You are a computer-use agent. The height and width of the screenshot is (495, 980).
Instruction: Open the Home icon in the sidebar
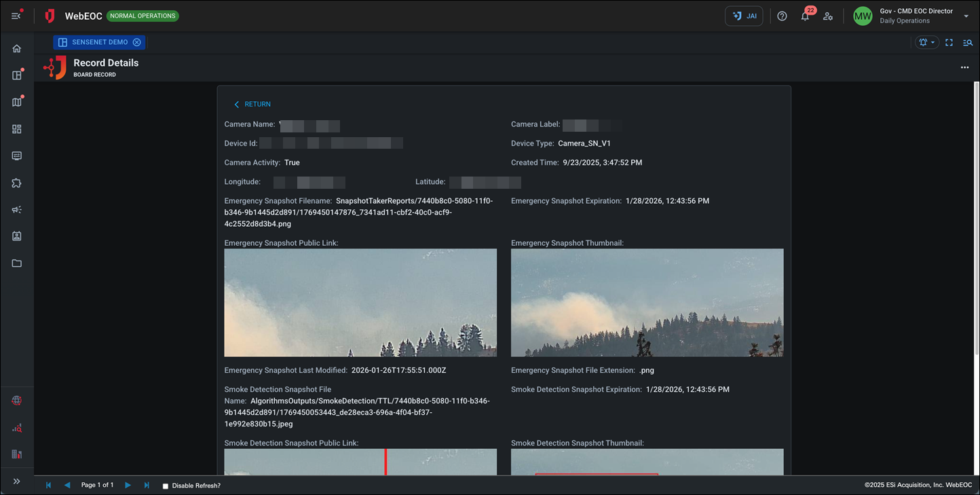pyautogui.click(x=17, y=48)
